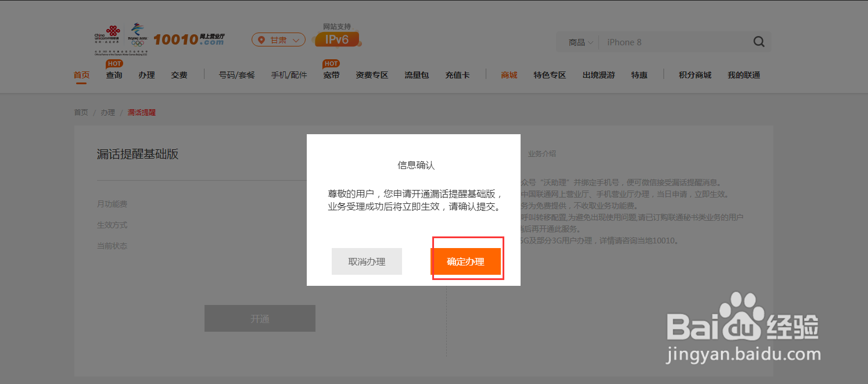The height and width of the screenshot is (384, 868).
Task: Click the 漏话提醒 breadcrumb link
Action: point(141,112)
